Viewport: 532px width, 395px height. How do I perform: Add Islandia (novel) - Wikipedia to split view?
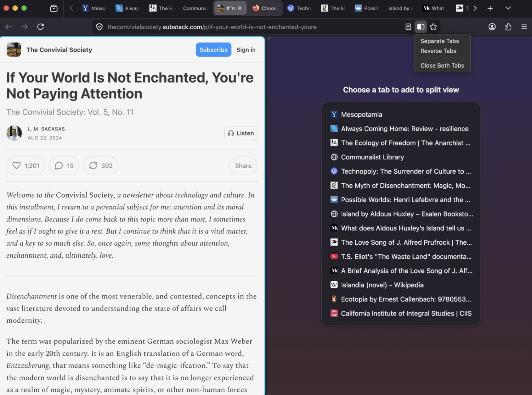pos(382,285)
